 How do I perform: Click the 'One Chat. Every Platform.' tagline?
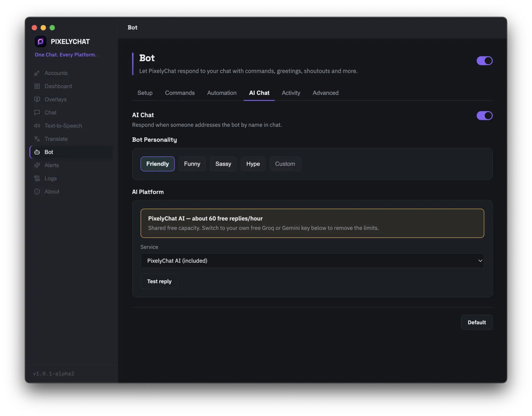tap(66, 55)
